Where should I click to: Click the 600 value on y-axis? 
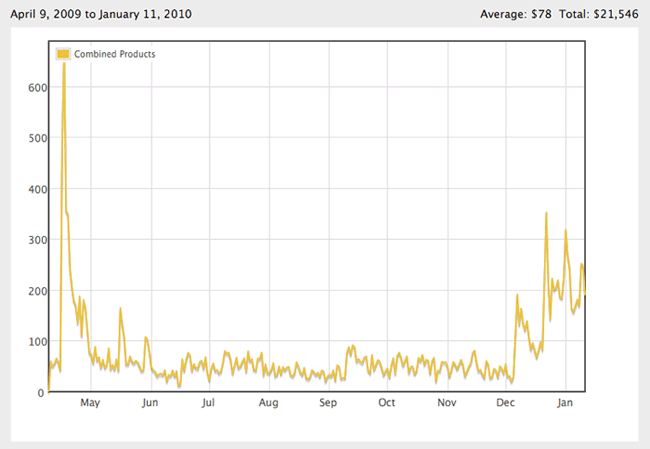pos(38,87)
